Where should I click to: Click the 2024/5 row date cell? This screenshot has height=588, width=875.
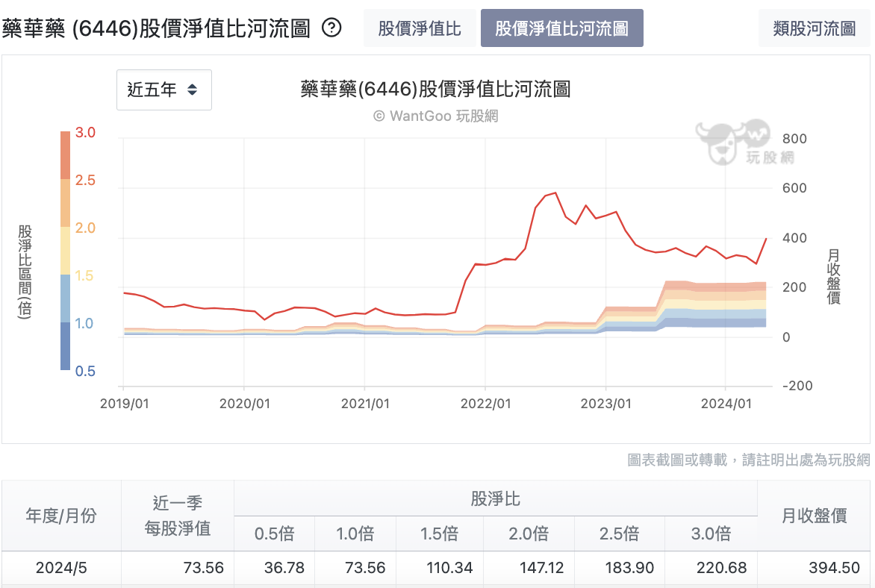pyautogui.click(x=61, y=568)
